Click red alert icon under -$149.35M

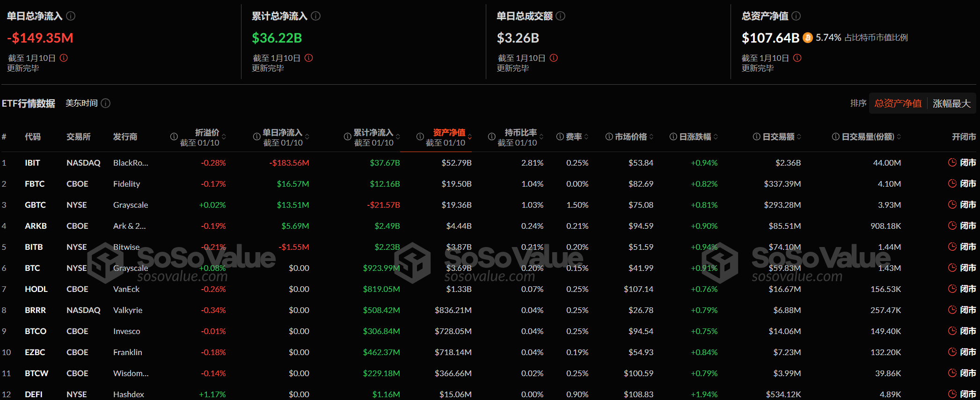64,58
